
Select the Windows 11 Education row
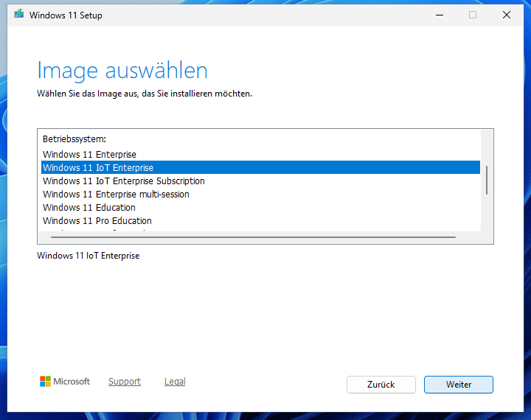260,207
